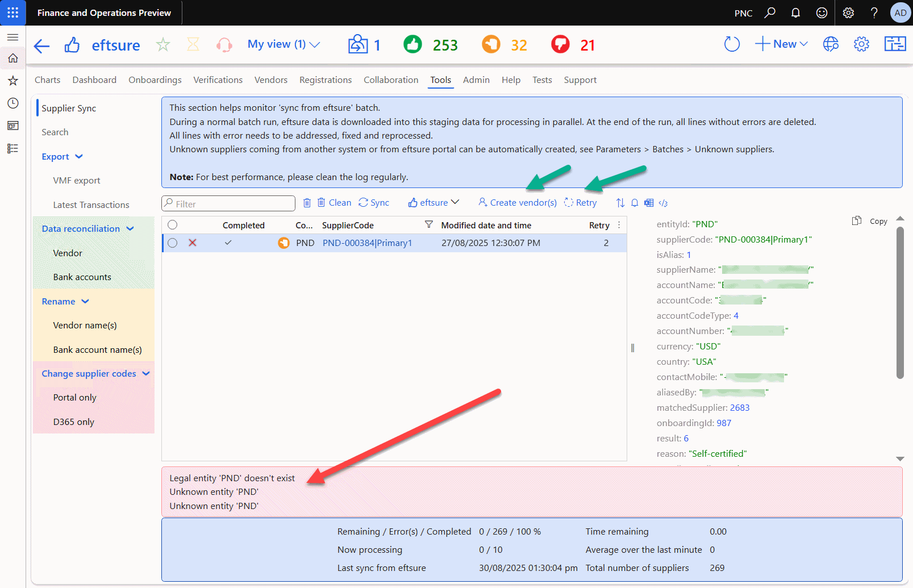The image size is (913, 588).
Task: Open SupplierCode column filter funnel
Action: (x=429, y=225)
